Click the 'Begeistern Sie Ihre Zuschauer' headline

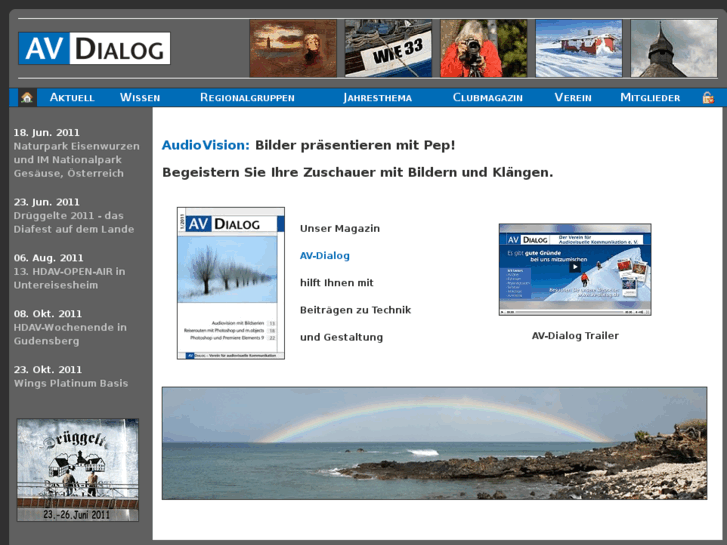[x=357, y=173]
